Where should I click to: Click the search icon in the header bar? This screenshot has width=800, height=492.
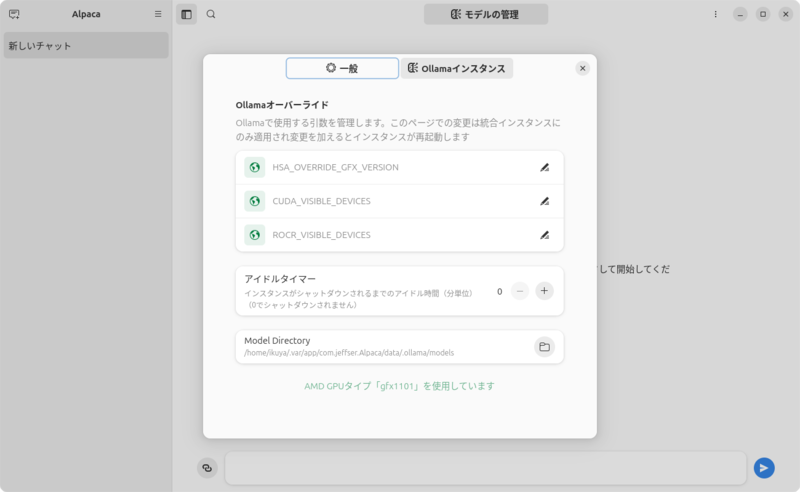click(x=211, y=15)
